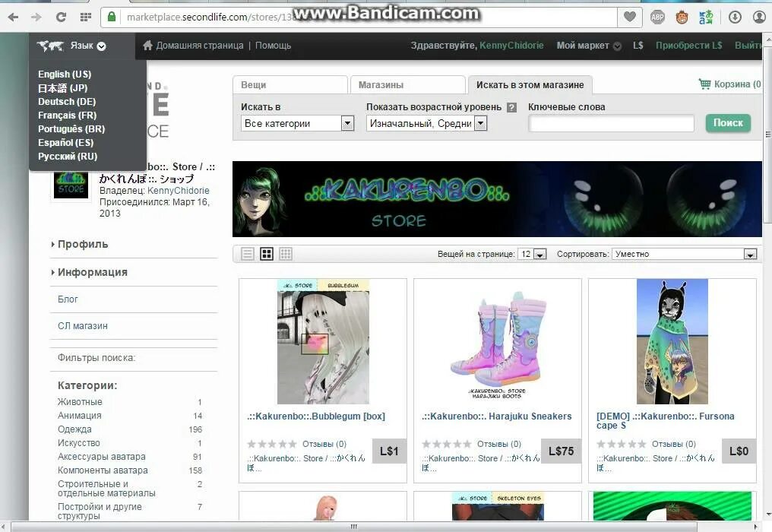The height and width of the screenshot is (532, 772).
Task: Open the shopping cart icon
Action: (x=704, y=84)
